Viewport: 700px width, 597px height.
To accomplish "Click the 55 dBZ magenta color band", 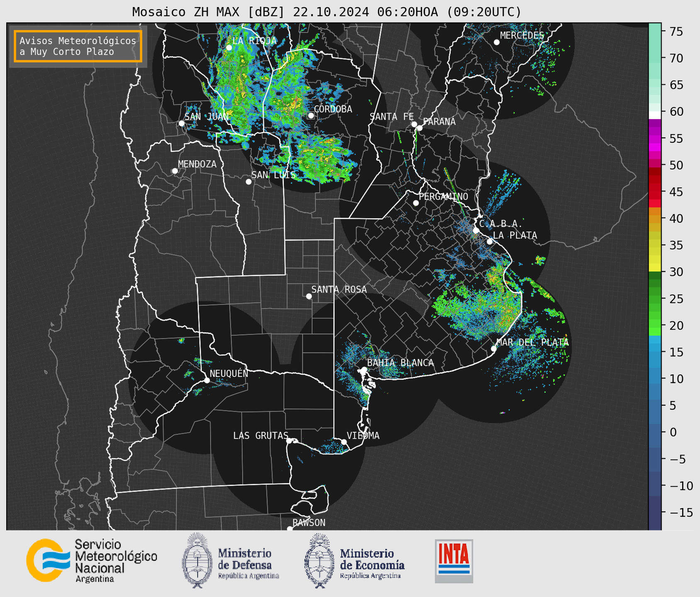I will click(655, 139).
